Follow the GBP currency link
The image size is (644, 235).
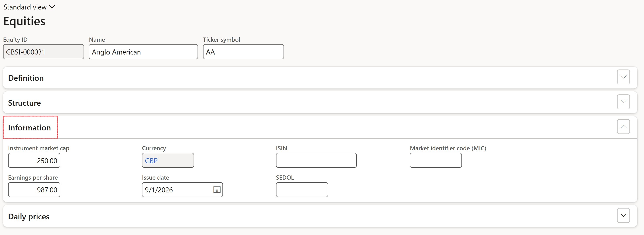[x=151, y=161]
